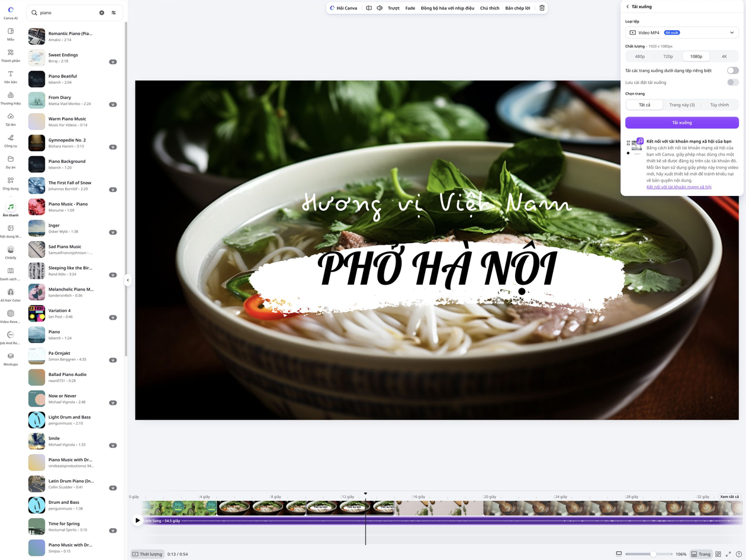Screen dimensions: 746x560
Task: Adjust the timeline zoom slider
Action: (648, 554)
